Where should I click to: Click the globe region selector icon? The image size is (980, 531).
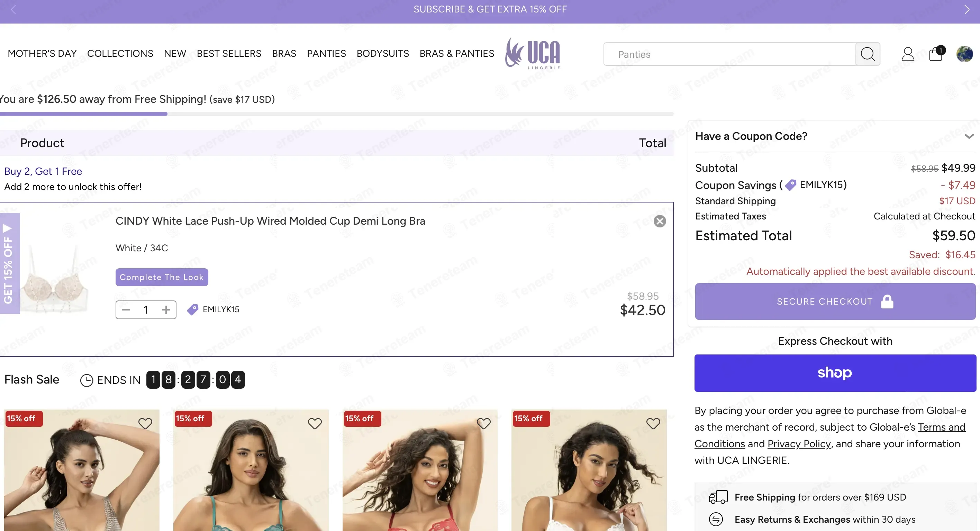tap(964, 54)
